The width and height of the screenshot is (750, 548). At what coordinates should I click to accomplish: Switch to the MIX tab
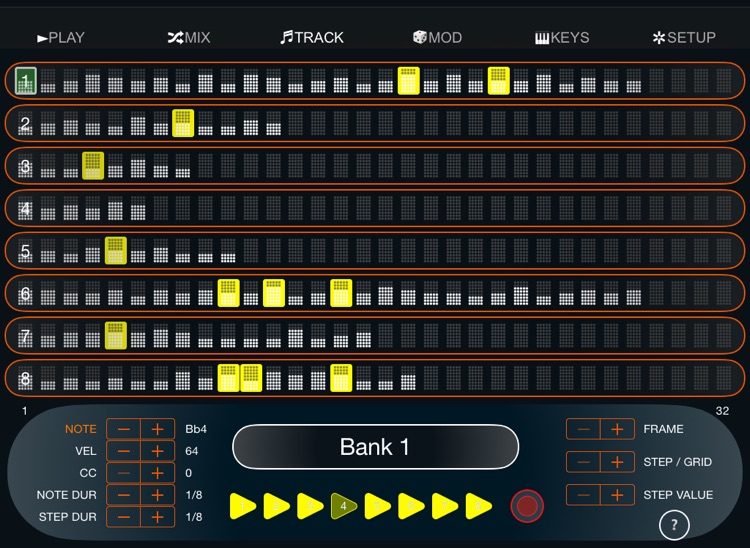pos(189,38)
